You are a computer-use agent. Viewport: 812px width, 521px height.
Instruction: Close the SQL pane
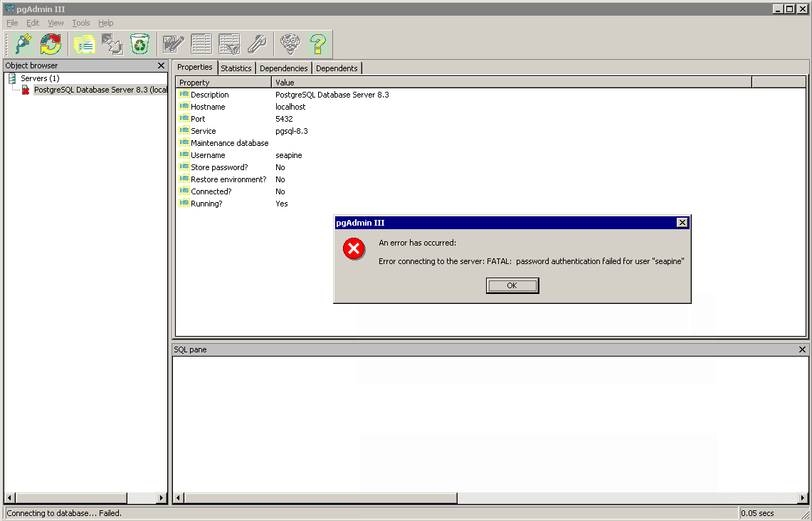pos(802,349)
